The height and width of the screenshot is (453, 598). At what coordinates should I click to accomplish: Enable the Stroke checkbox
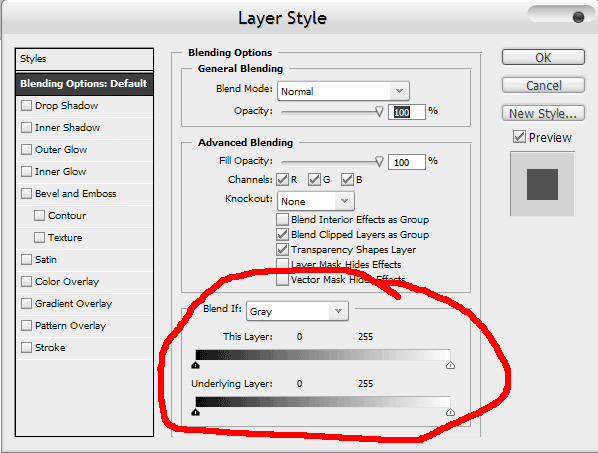[x=26, y=348]
